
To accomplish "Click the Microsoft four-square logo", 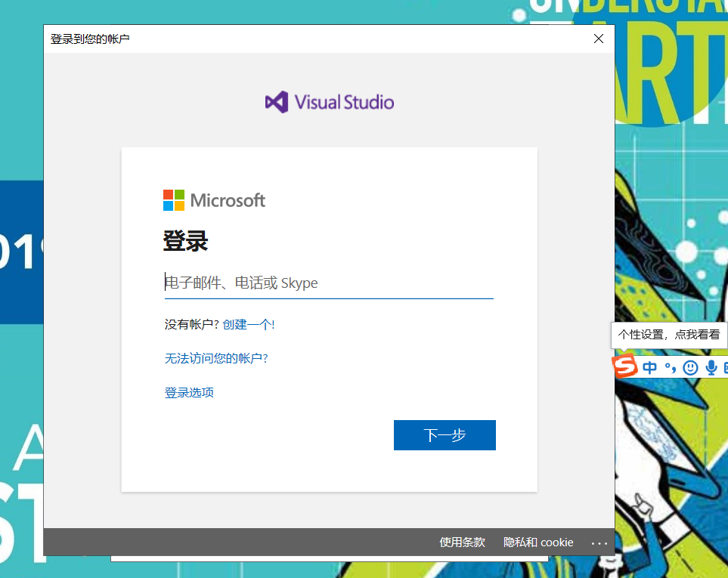I will point(174,200).
